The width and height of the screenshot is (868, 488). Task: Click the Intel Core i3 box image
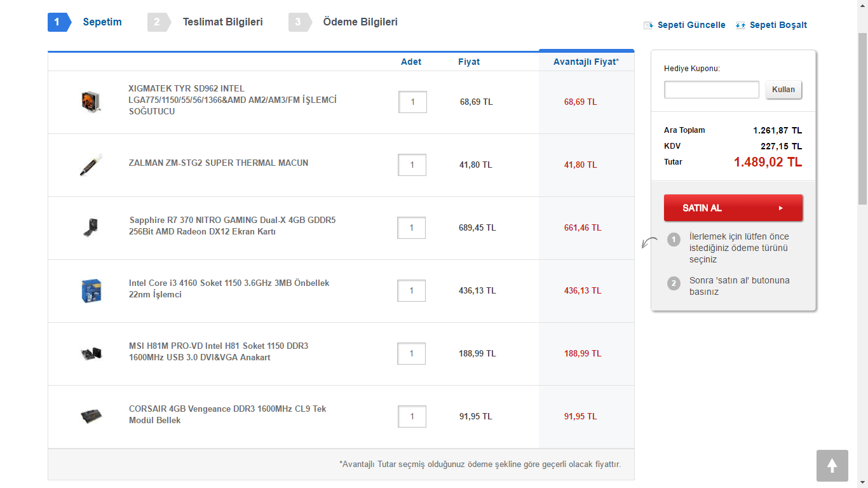coord(92,290)
